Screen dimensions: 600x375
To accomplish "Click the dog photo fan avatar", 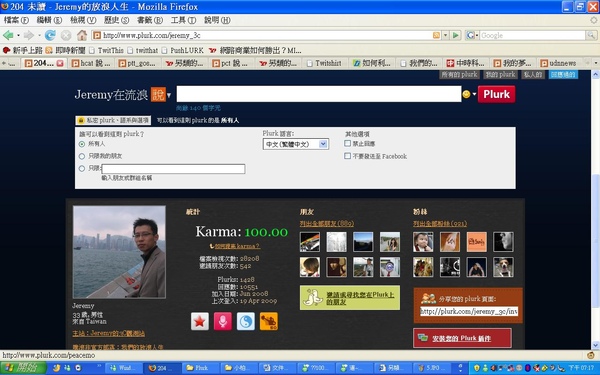I will [503, 267].
